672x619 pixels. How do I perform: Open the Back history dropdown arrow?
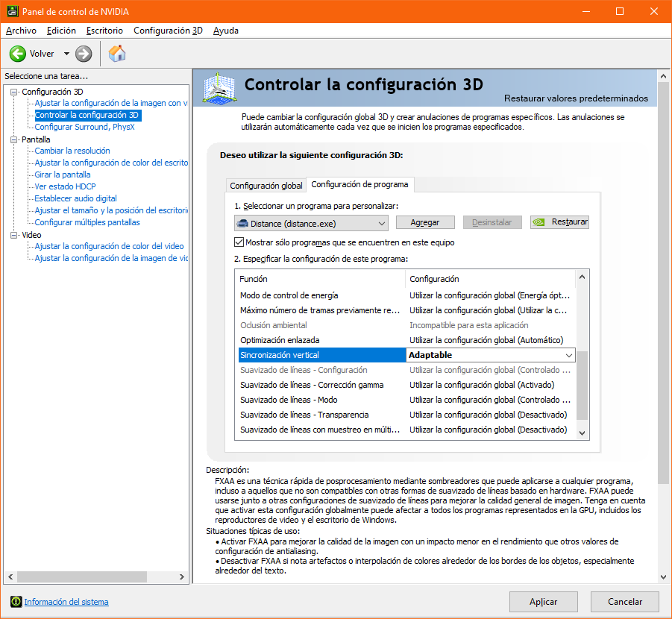66,54
